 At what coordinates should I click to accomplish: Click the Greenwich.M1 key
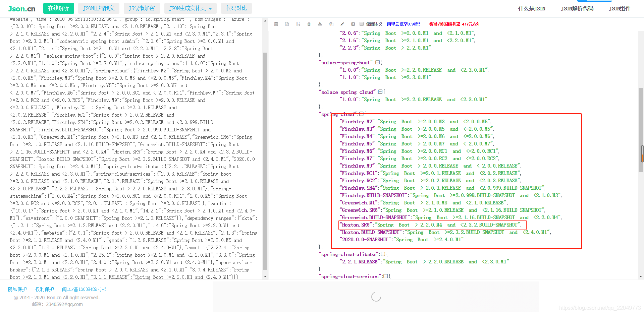pos(359,203)
